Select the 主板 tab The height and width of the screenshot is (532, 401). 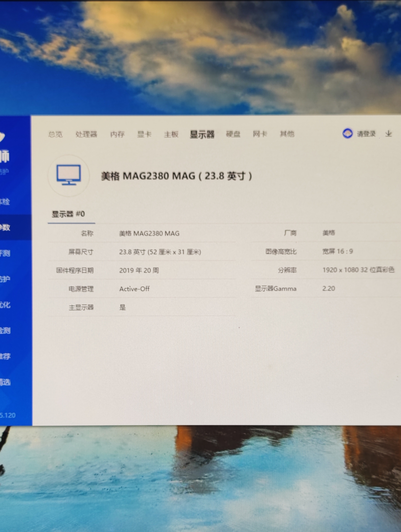(x=171, y=134)
